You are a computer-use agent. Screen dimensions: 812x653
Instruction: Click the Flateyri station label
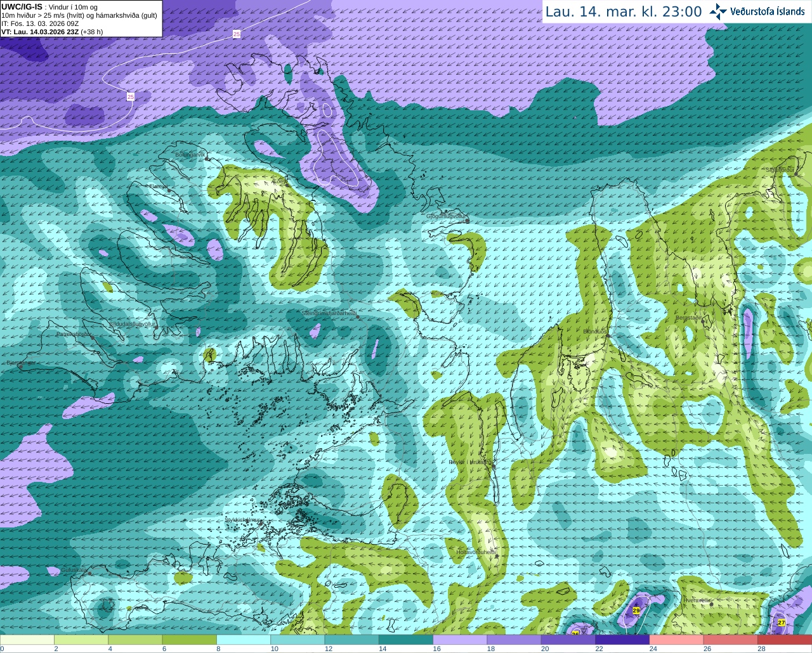tap(158, 186)
